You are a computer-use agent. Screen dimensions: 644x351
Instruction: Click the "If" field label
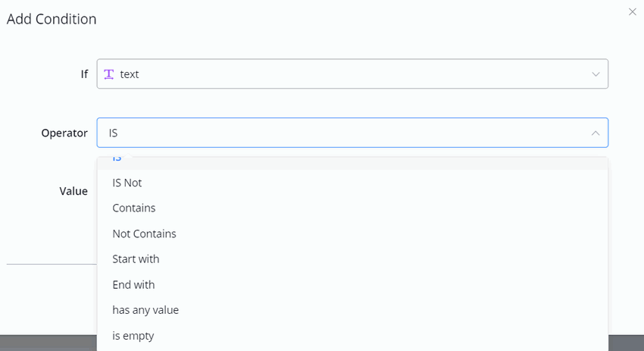click(x=84, y=74)
